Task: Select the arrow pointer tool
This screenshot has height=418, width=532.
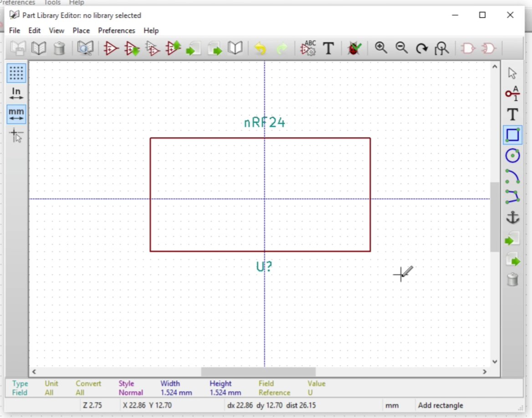Action: (x=512, y=73)
